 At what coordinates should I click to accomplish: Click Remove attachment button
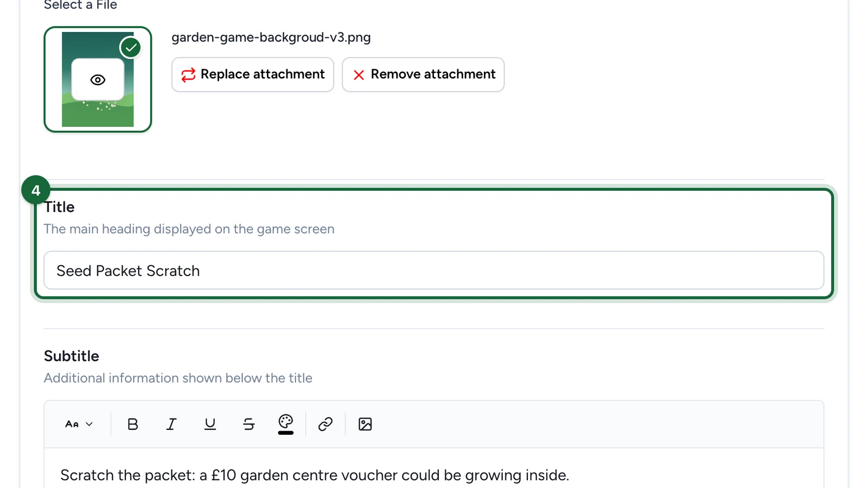423,74
